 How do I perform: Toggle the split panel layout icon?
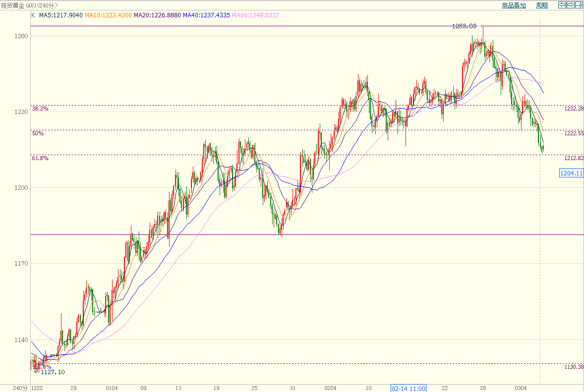pyautogui.click(x=579, y=5)
